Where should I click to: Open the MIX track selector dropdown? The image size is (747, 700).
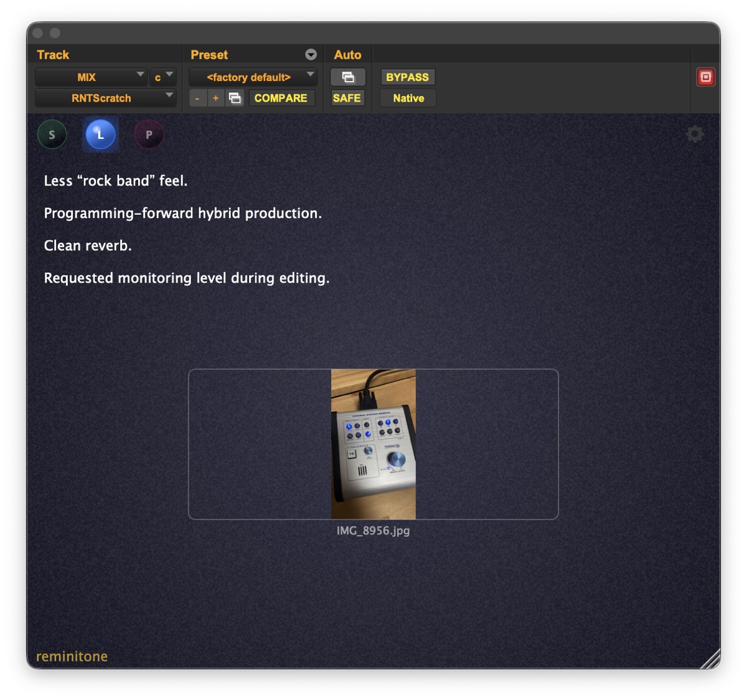[91, 77]
